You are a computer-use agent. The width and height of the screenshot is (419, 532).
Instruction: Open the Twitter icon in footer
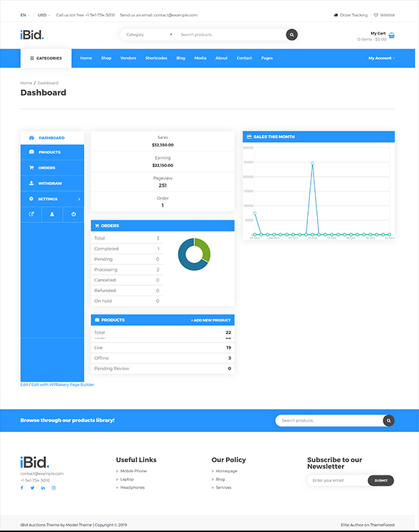[32, 488]
